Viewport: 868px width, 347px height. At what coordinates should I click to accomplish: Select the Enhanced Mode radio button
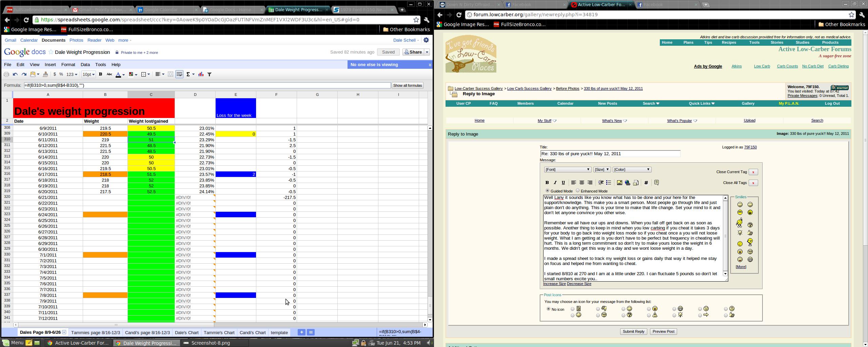(578, 191)
